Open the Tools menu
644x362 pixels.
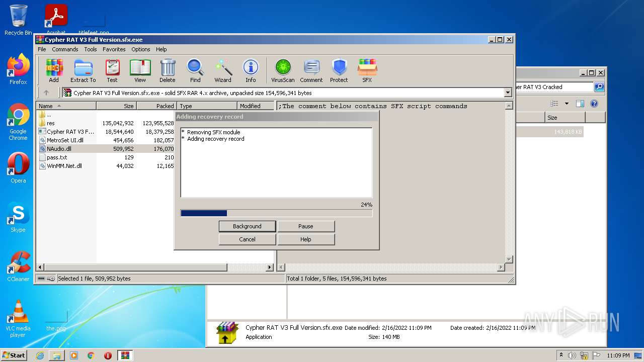point(91,49)
